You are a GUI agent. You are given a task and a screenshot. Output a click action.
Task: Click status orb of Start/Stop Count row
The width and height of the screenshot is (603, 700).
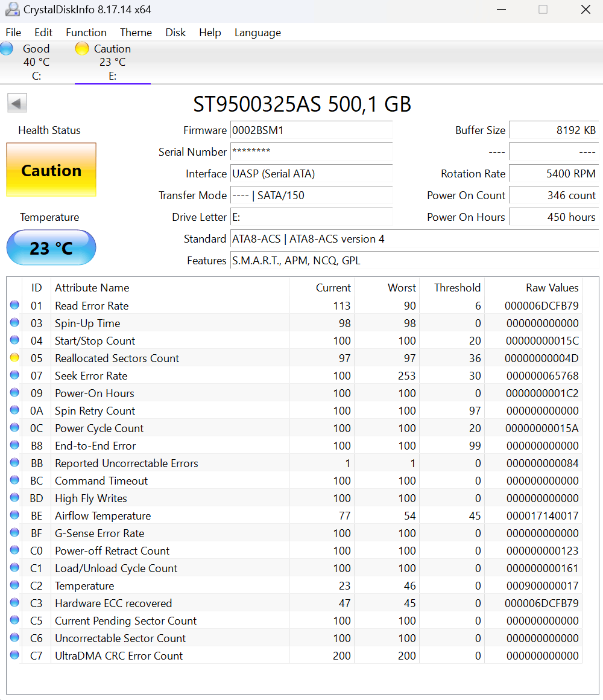click(14, 340)
